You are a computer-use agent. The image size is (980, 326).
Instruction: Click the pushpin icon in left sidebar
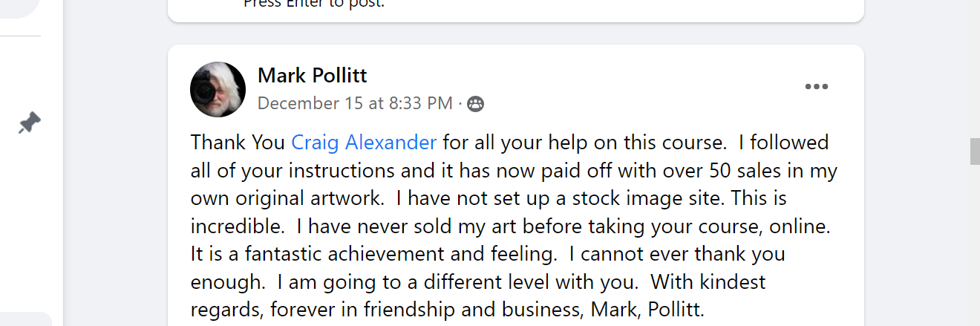click(x=29, y=123)
